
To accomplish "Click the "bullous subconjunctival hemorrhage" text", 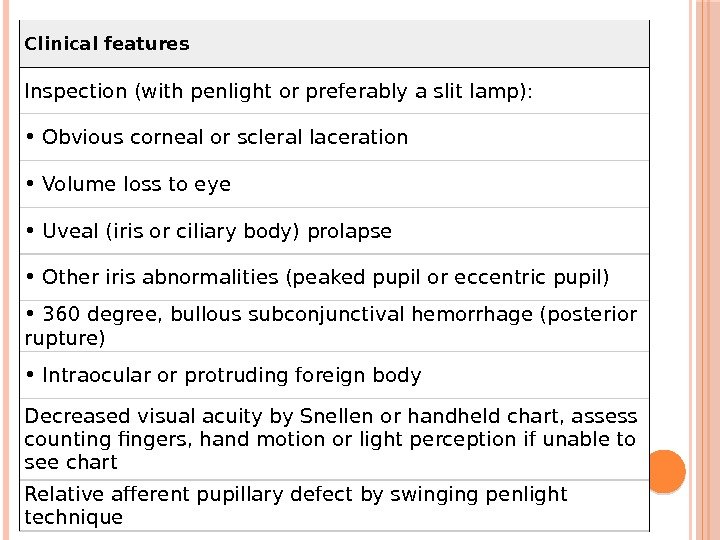I will (x=352, y=316).
